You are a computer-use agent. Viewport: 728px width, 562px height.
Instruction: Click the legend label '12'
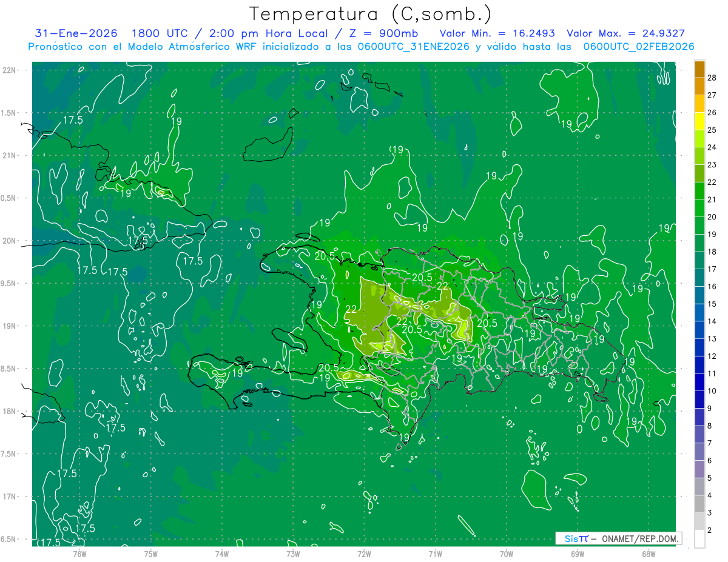pyautogui.click(x=712, y=356)
